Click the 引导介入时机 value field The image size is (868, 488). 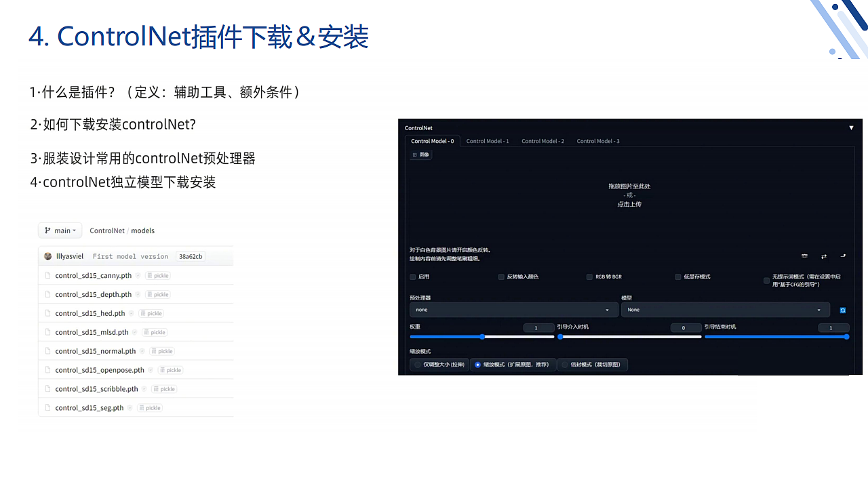(x=686, y=327)
